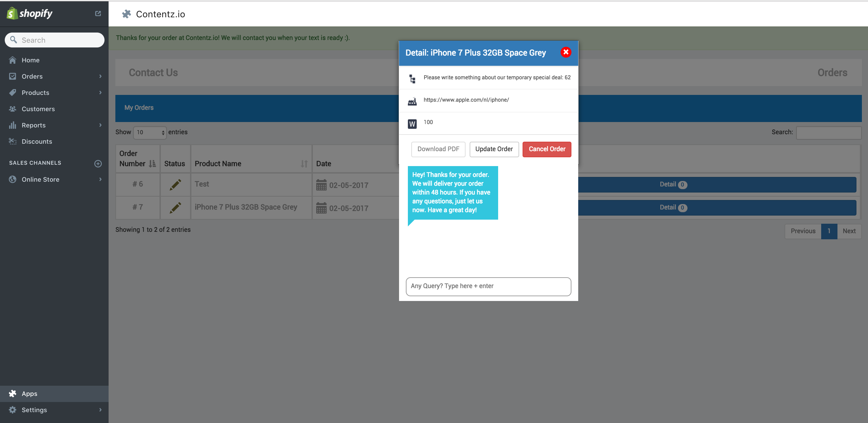
Task: Click pencil status icon for order #7
Action: pyautogui.click(x=175, y=208)
